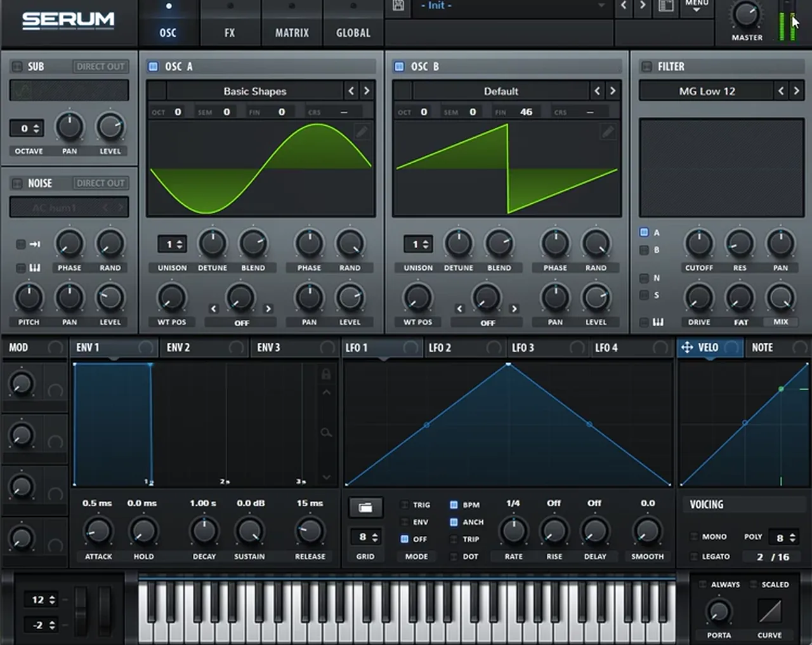Image resolution: width=812 pixels, height=645 pixels.
Task: Open LFO shape folder icon
Action: pos(365,507)
